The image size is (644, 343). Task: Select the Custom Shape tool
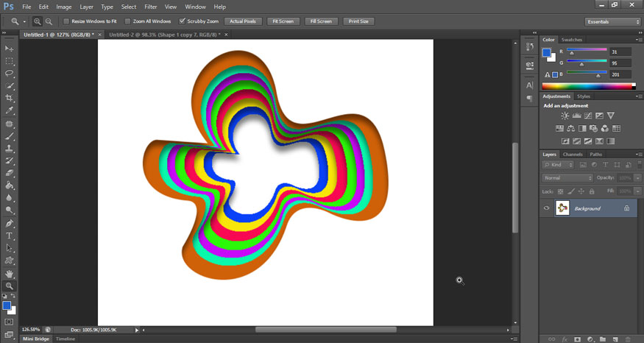(9, 261)
